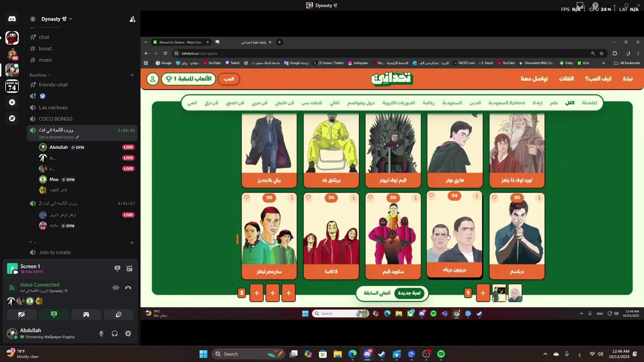The height and width of the screenshot is (362, 644).
Task: Open تواصل معنا navigation link
Action: point(534,79)
